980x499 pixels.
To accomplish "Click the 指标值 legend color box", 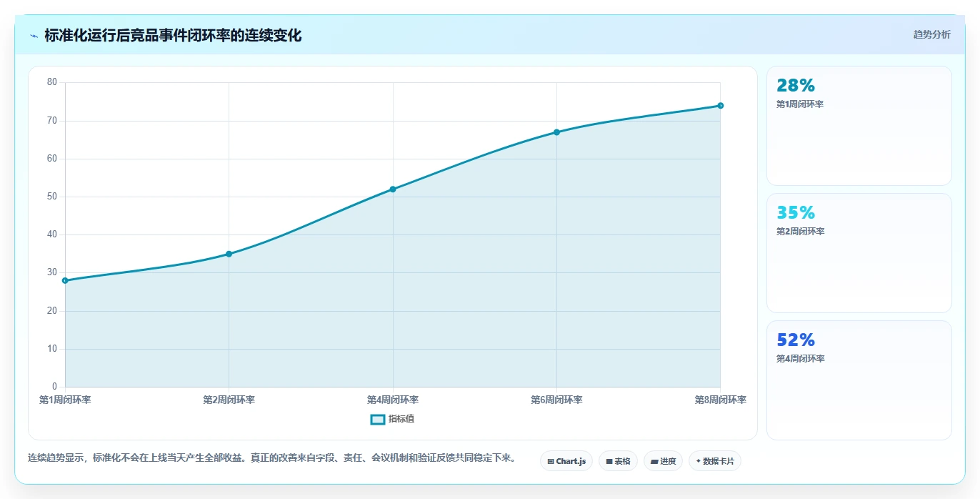I will coord(378,419).
